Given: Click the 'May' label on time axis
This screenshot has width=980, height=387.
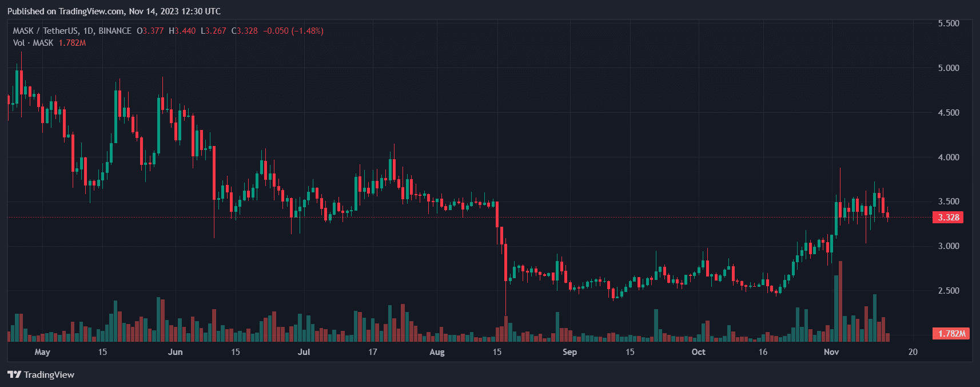Looking at the screenshot, I should 42,352.
